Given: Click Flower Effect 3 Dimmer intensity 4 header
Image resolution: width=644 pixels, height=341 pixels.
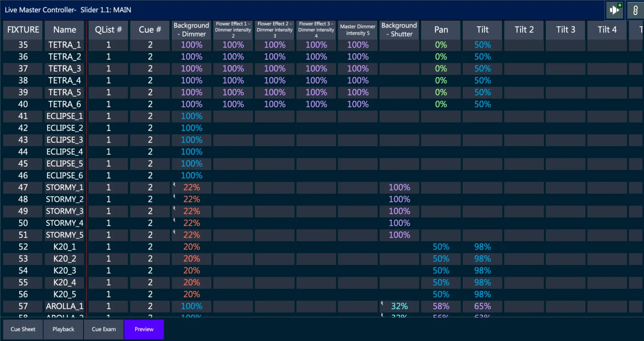Looking at the screenshot, I should point(316,30).
